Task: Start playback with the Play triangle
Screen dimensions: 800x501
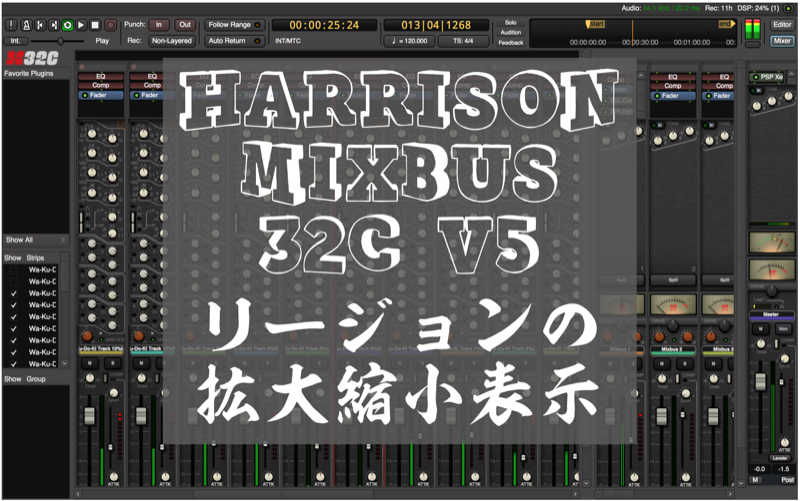Action: (x=81, y=25)
